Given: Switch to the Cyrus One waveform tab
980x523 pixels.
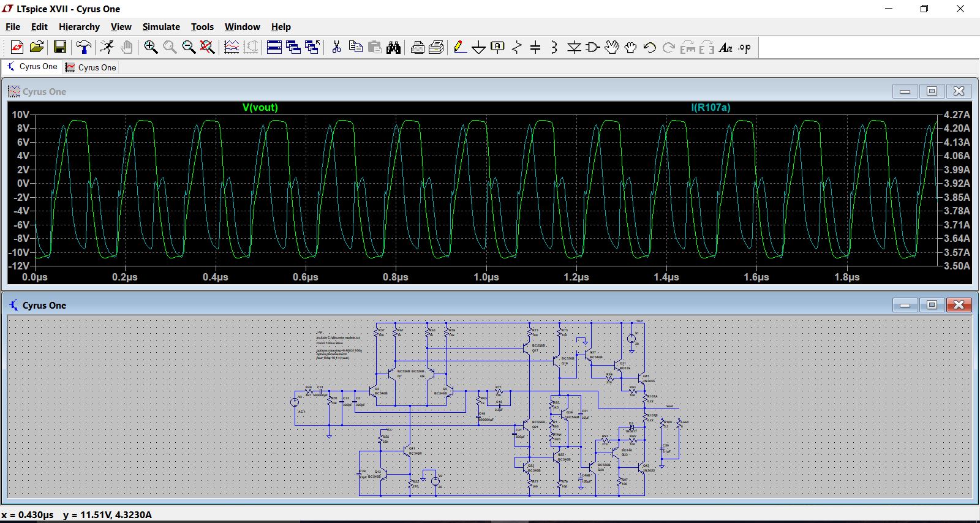Looking at the screenshot, I should click(x=91, y=67).
